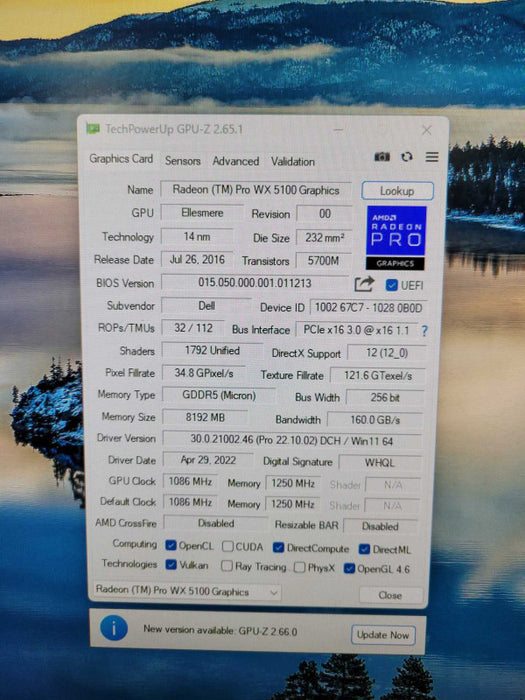The width and height of the screenshot is (525, 700).
Task: Click the blue info icon in update bar
Action: (114, 628)
